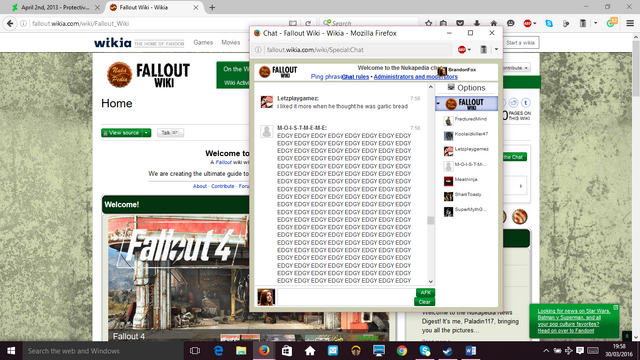Open Google Chrome from the taskbar
640x360 pixels.
pyautogui.click(x=402, y=351)
